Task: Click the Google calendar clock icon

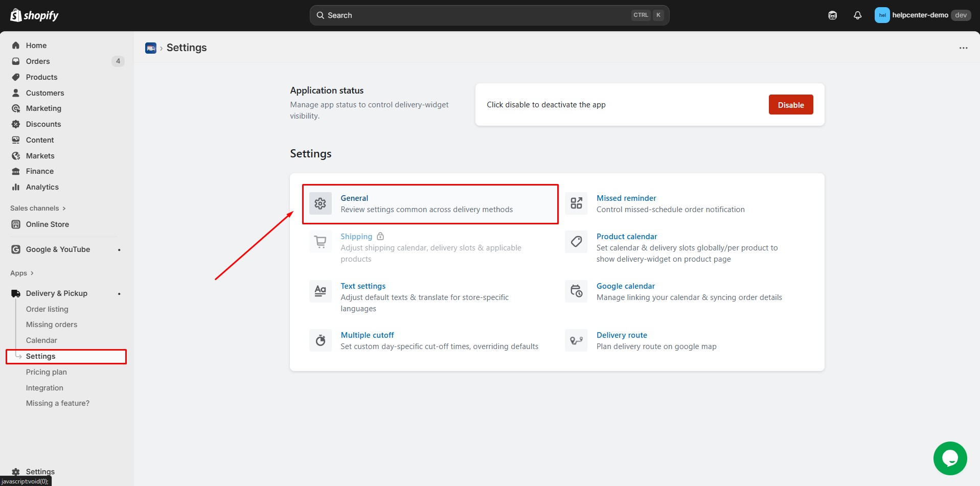Action: [576, 291]
